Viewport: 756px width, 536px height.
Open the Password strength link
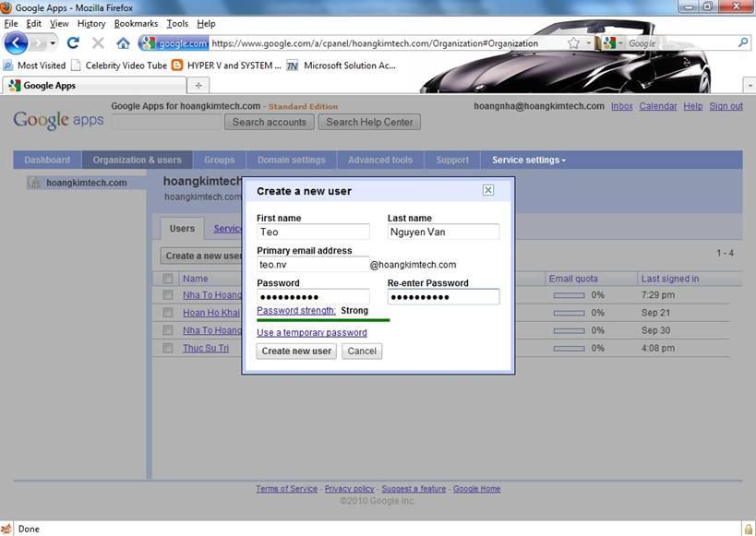[x=296, y=310]
